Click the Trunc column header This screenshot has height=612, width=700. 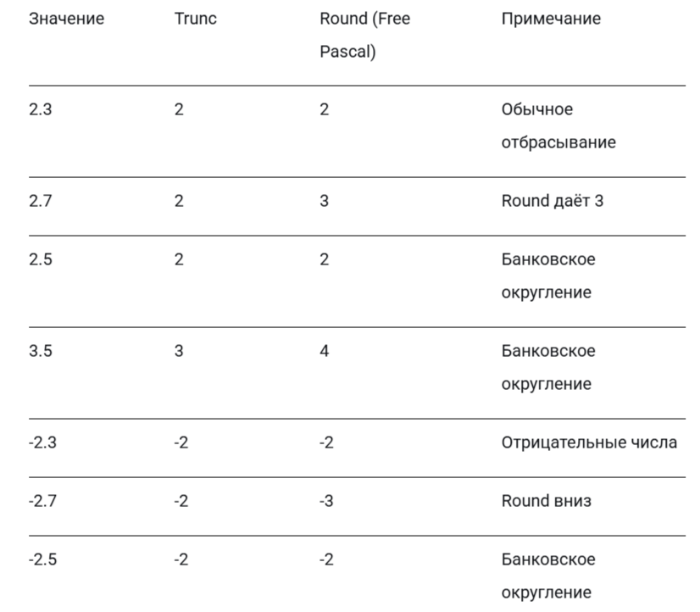[195, 19]
